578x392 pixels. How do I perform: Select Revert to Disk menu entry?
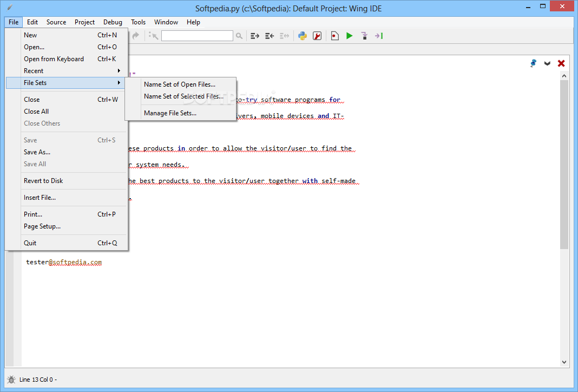point(67,181)
